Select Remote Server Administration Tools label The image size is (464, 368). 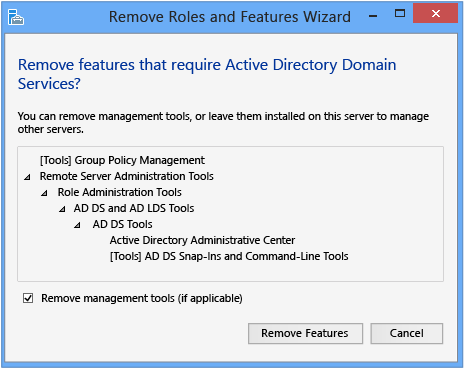pos(127,176)
